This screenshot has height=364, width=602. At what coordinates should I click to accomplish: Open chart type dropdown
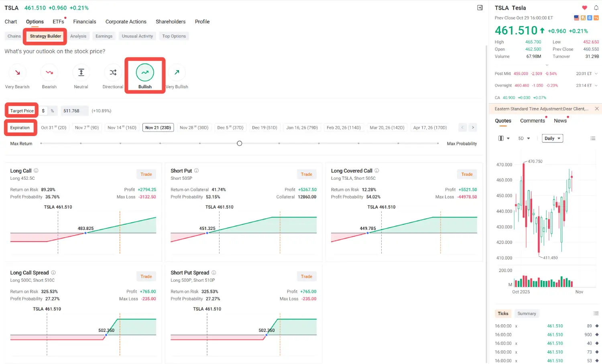tap(504, 138)
